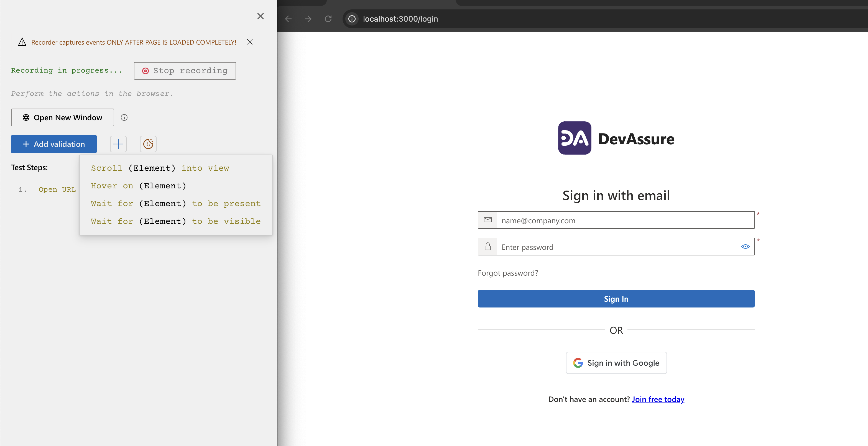Select Wait for Element to be present
868x446 pixels.
tap(175, 203)
